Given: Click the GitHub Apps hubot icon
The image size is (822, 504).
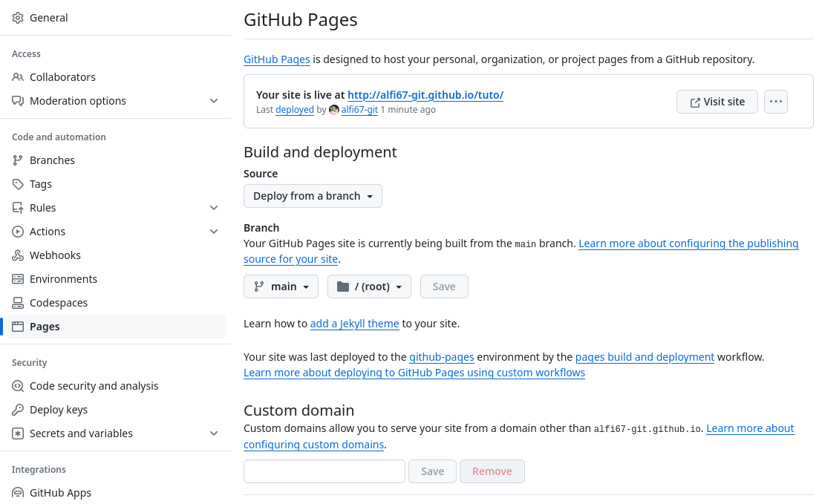Looking at the screenshot, I should tap(18, 493).
